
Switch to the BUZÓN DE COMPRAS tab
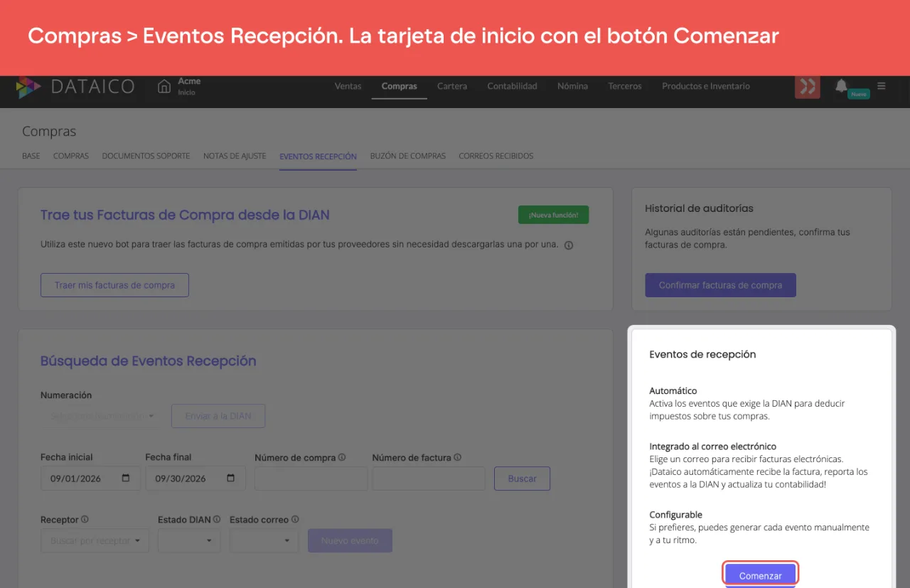click(x=408, y=156)
